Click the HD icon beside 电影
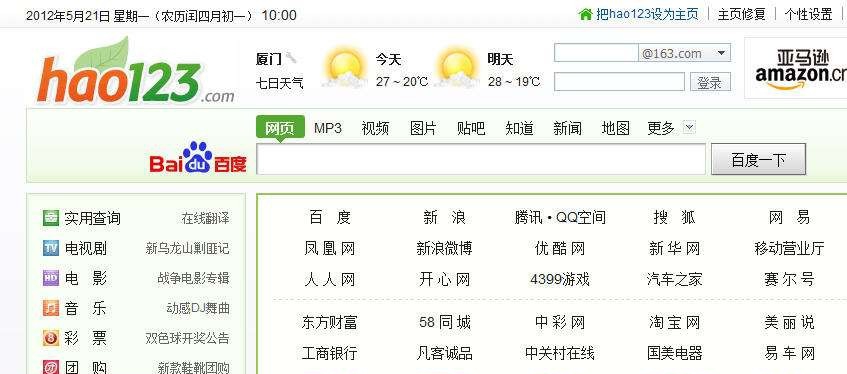This screenshot has width=847, height=374. (x=51, y=278)
